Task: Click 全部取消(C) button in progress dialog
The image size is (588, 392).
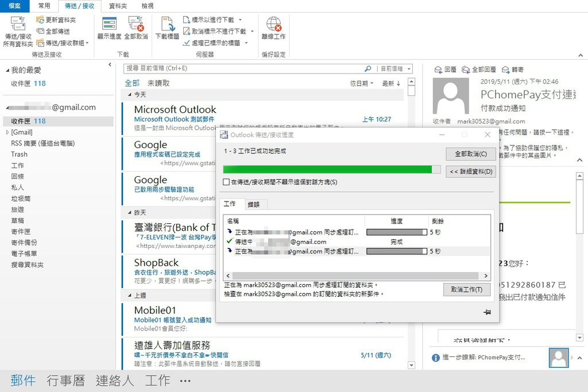Action: click(471, 154)
